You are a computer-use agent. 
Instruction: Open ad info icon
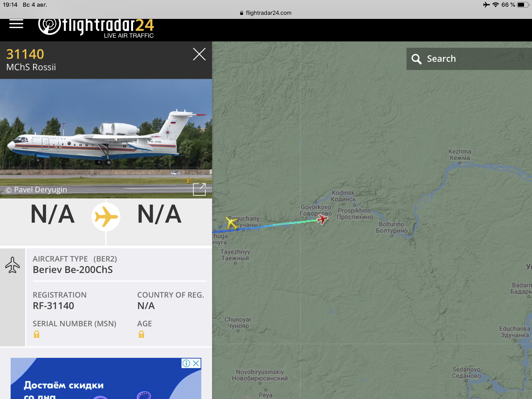pyautogui.click(x=186, y=363)
